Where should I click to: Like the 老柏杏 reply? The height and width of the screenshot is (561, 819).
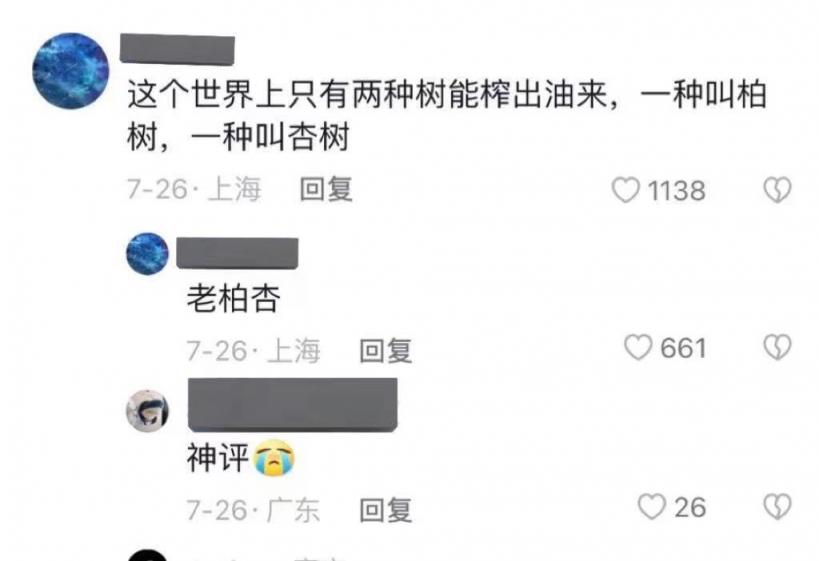[x=638, y=348]
